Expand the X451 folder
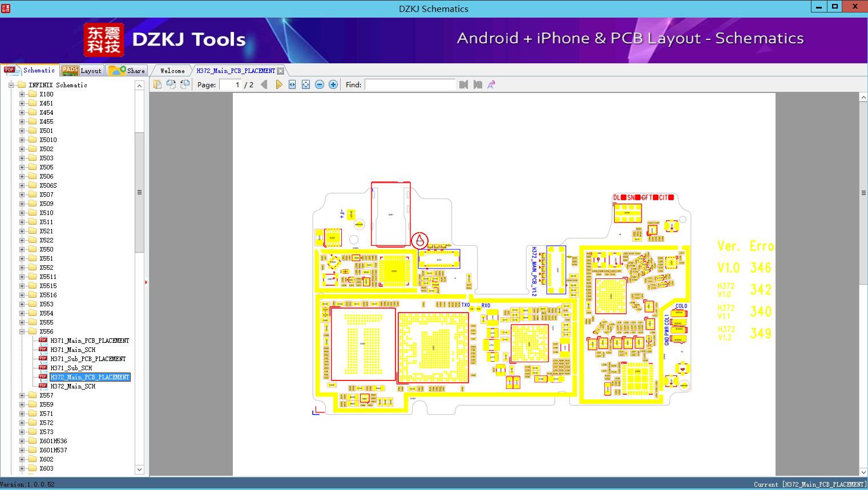868x490 pixels. [x=22, y=103]
